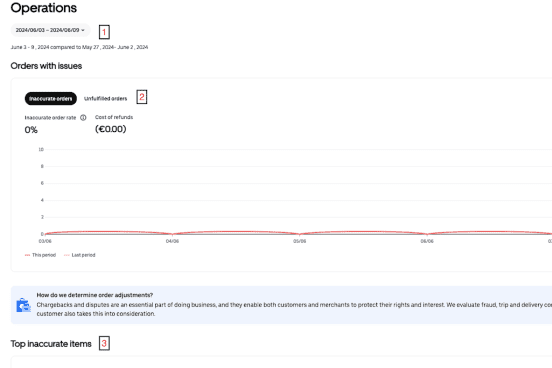Click red annotation marker 2
Screen dimensions: 552x368
pyautogui.click(x=142, y=97)
